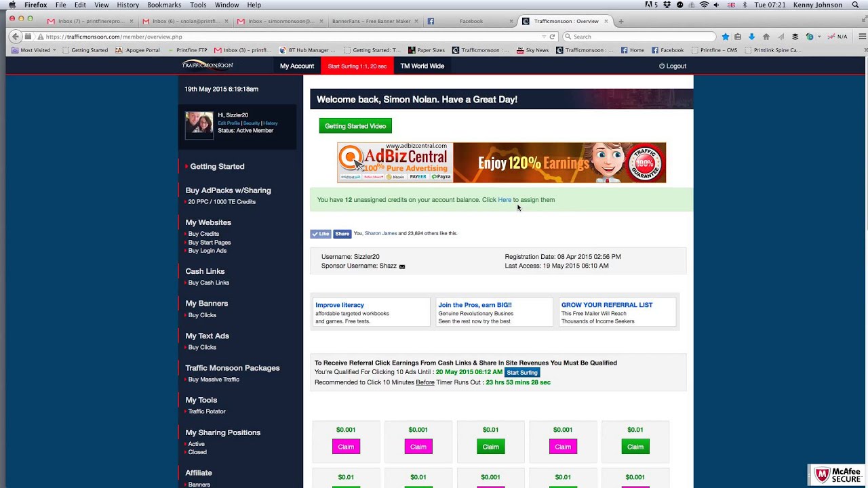Image resolution: width=868 pixels, height=488 pixels.
Task: Click Getting Started Video green button
Action: coord(355,126)
